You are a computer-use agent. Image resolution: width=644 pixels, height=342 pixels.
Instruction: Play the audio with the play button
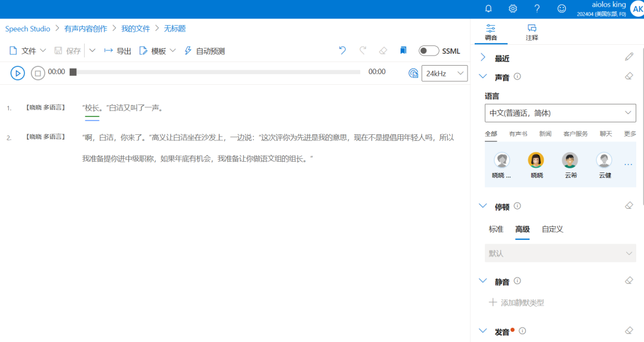coord(18,73)
